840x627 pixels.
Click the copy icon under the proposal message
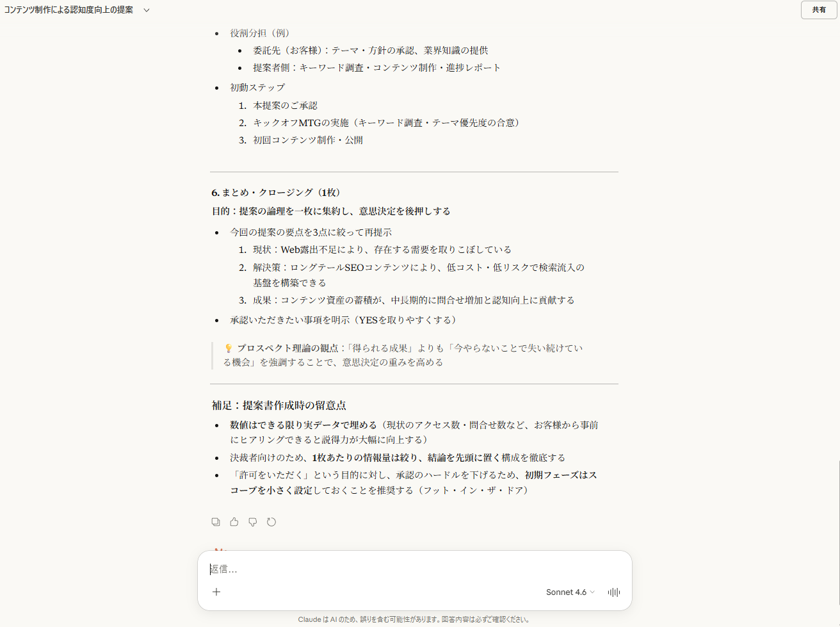click(216, 521)
